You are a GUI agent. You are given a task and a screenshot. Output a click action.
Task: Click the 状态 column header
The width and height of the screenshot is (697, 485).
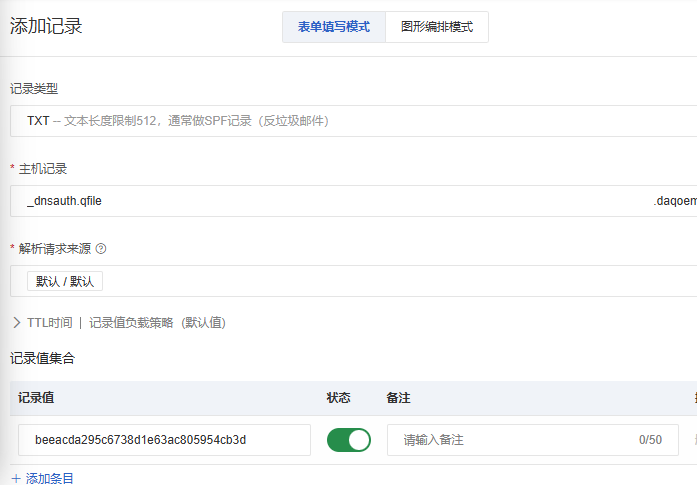coord(339,398)
